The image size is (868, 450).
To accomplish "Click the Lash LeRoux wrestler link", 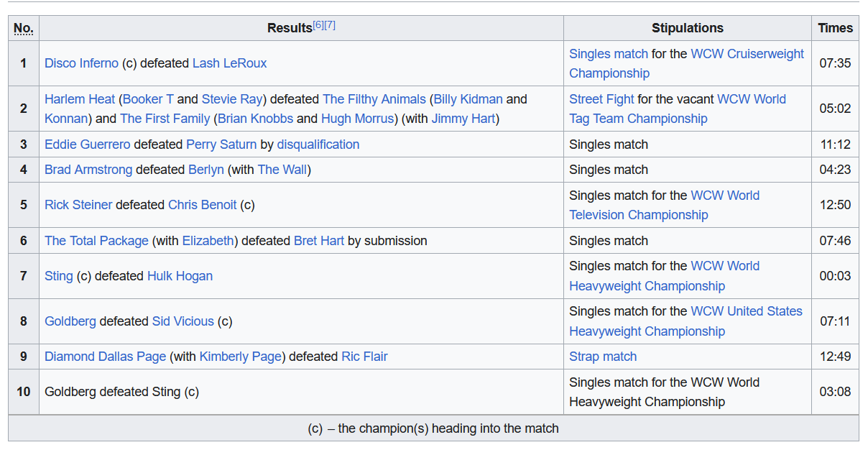I will pyautogui.click(x=229, y=63).
